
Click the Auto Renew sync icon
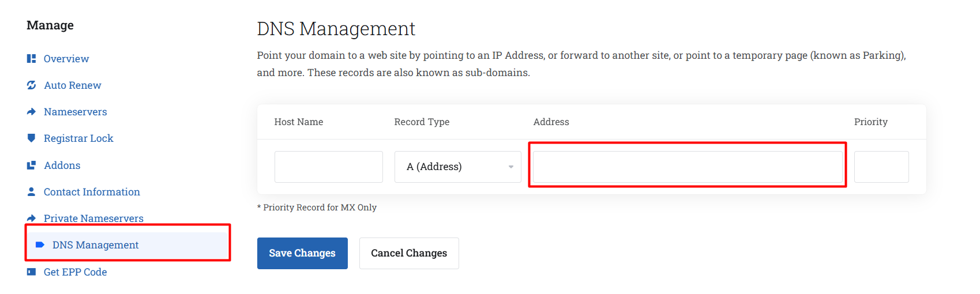click(x=31, y=85)
